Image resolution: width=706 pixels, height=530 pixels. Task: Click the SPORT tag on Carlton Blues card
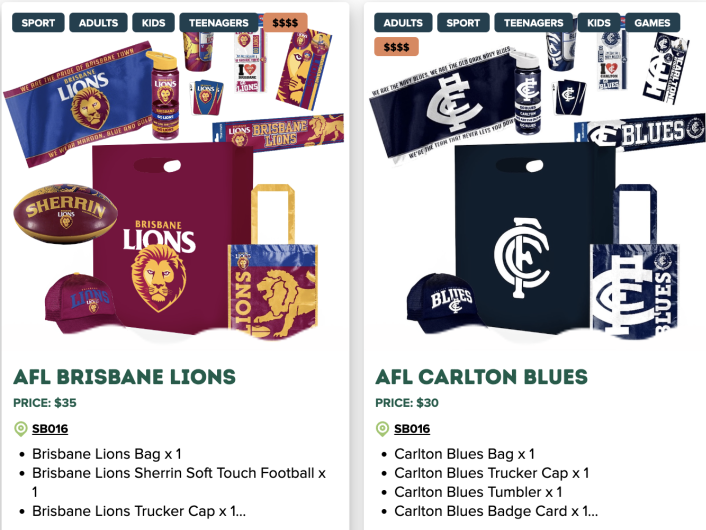point(463,23)
